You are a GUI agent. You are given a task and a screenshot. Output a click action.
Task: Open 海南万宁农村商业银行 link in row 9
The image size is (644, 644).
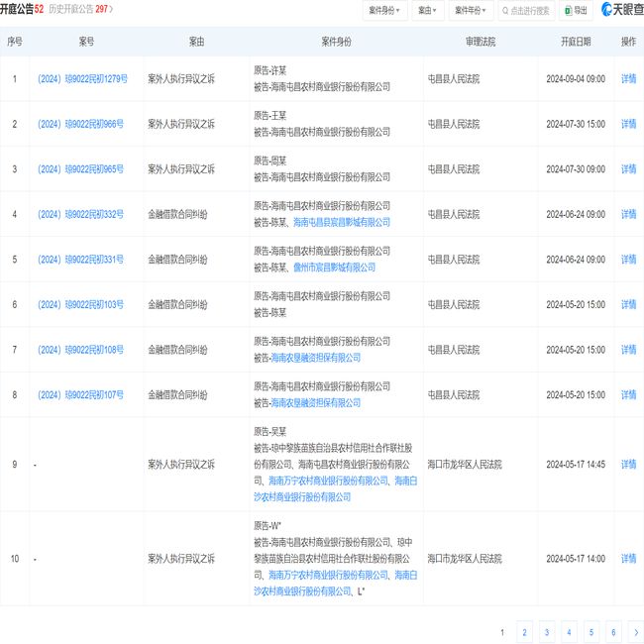click(328, 481)
